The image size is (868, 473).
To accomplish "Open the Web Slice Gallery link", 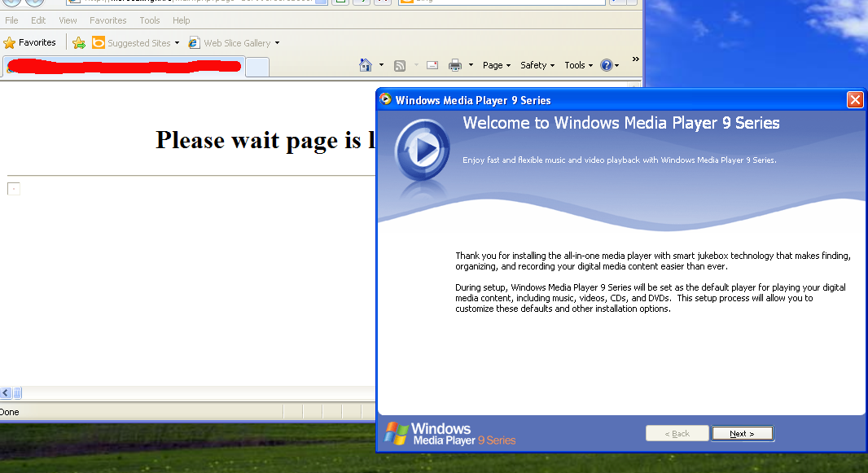I will point(230,42).
